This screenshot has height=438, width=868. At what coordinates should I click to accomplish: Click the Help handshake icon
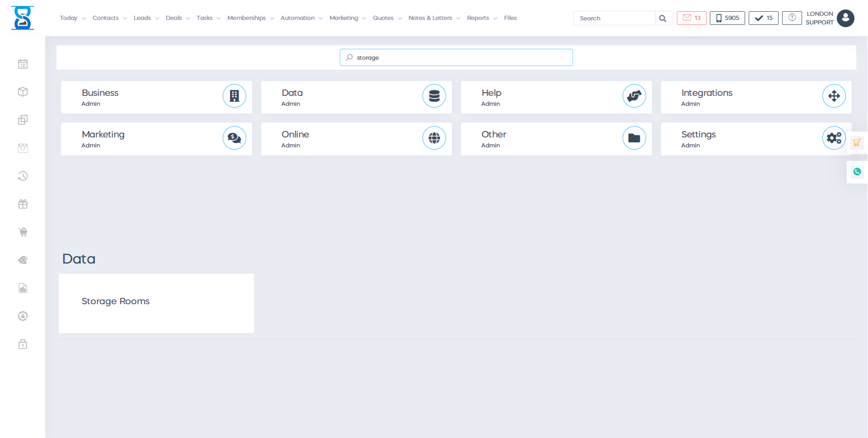click(x=634, y=96)
